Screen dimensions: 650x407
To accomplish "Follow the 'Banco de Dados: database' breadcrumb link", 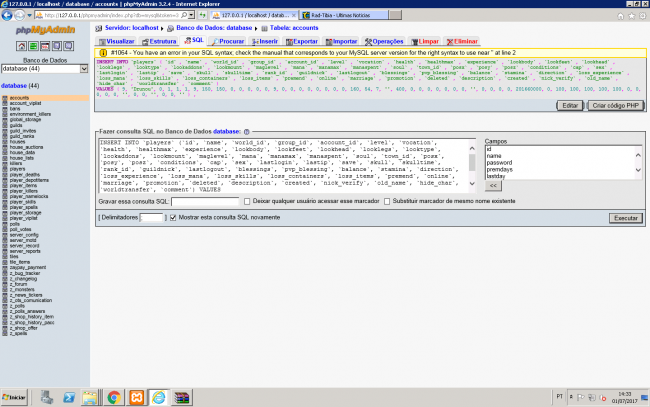I will pos(214,28).
